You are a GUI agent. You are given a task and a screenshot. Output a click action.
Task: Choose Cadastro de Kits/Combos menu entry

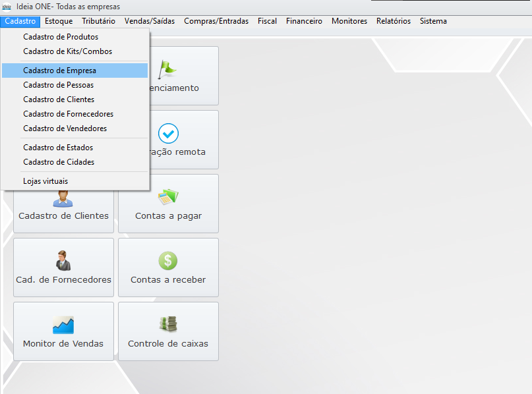click(x=67, y=51)
